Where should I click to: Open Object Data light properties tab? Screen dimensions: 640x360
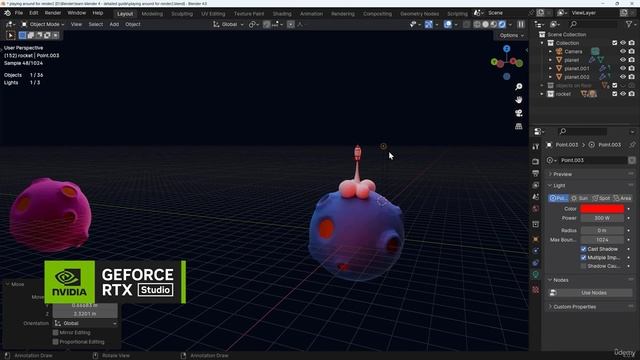[x=536, y=275]
